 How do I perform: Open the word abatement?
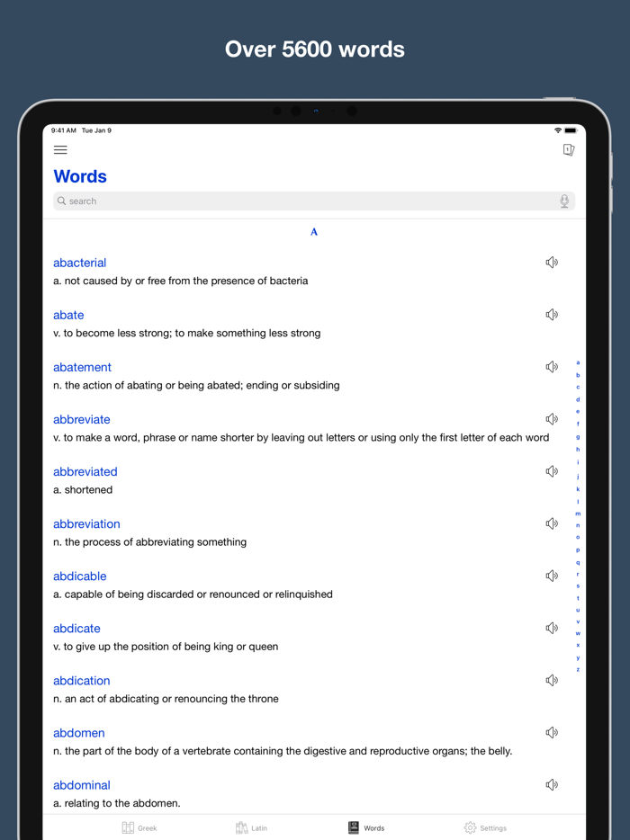coord(82,367)
